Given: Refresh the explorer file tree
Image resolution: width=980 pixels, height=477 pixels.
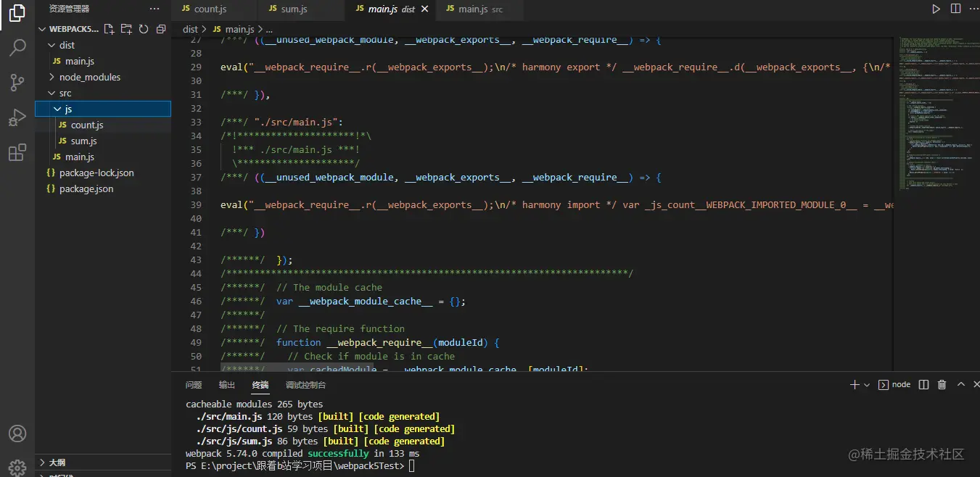Looking at the screenshot, I should [x=144, y=29].
